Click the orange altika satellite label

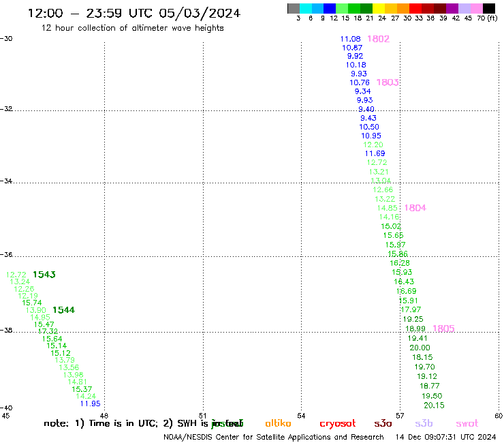[278, 424]
